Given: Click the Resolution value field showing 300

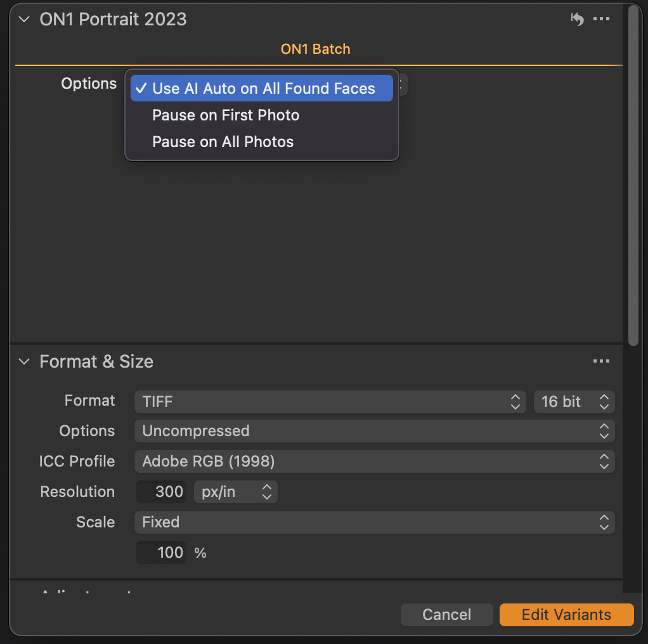Looking at the screenshot, I should 161,492.
